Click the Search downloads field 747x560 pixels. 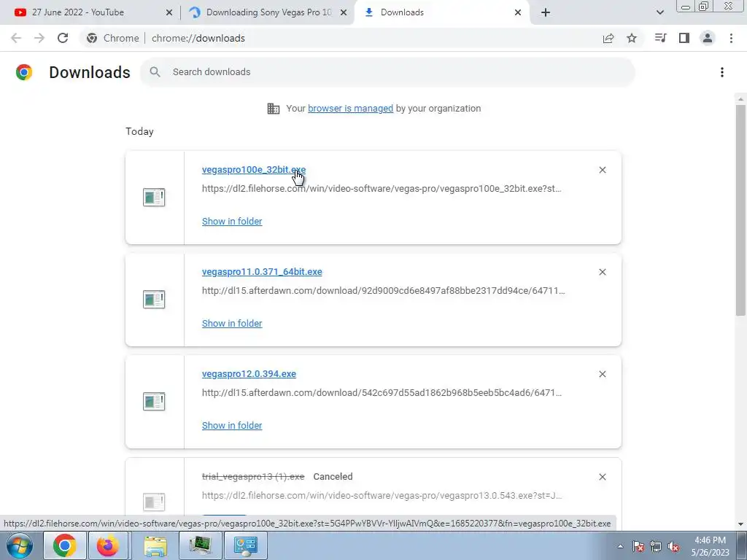387,72
